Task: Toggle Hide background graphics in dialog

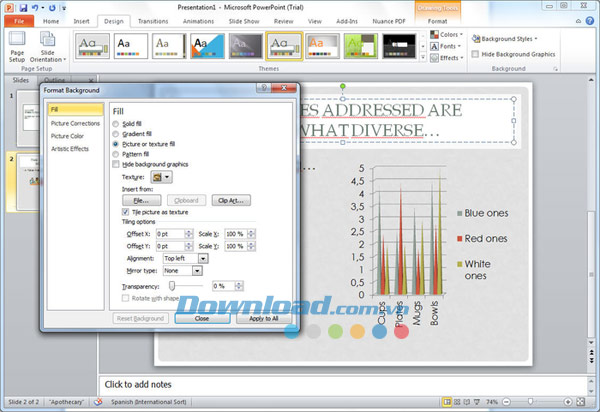Action: tap(116, 164)
